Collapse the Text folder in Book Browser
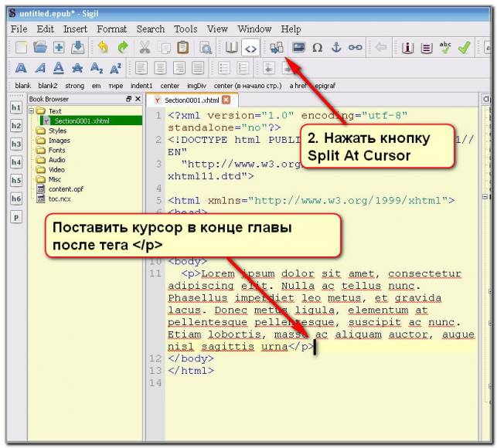The image size is (497, 448). click(32, 111)
